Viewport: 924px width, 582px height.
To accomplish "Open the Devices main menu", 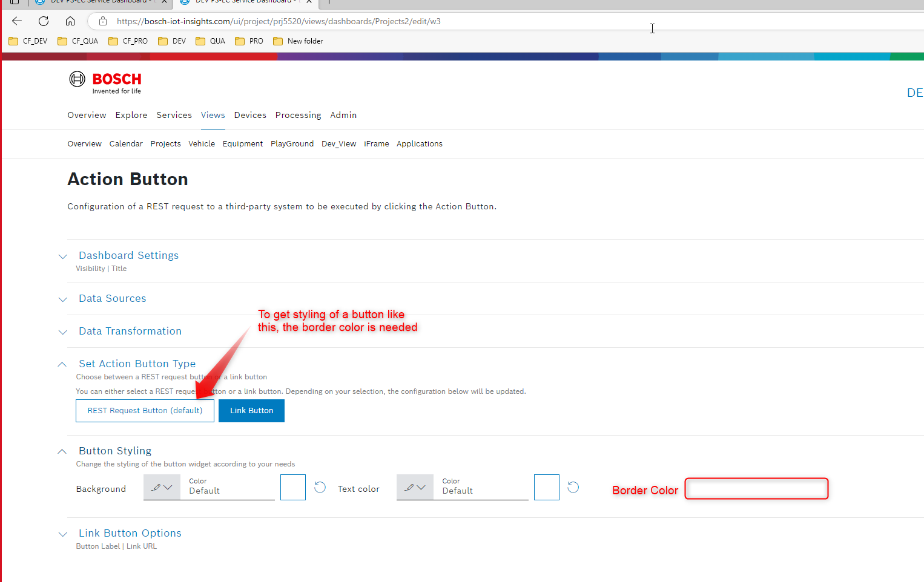I will coord(250,115).
